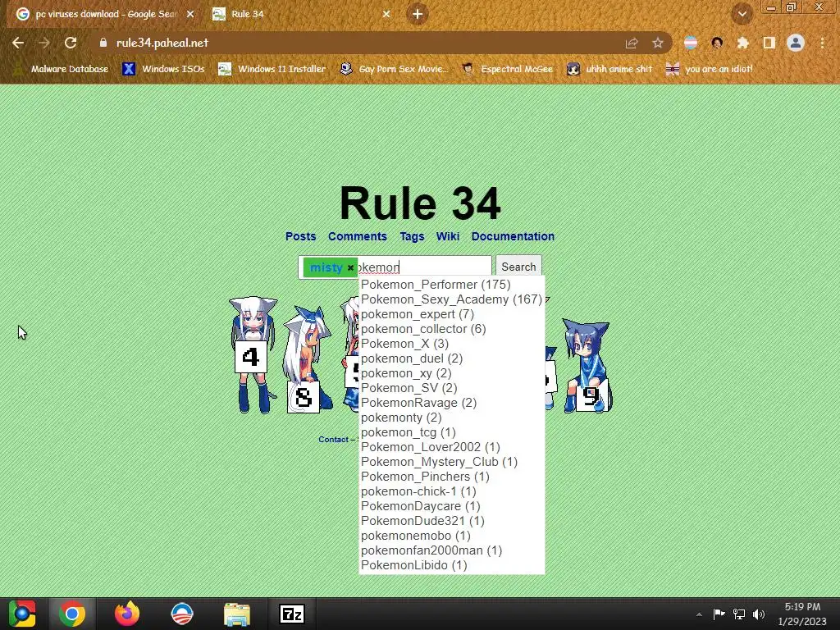Launch Firefox from the taskbar
Image resolution: width=840 pixels, height=630 pixels.
coord(127,614)
